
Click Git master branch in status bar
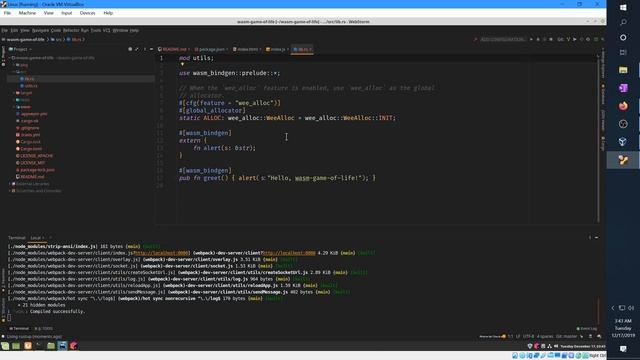coord(567,337)
